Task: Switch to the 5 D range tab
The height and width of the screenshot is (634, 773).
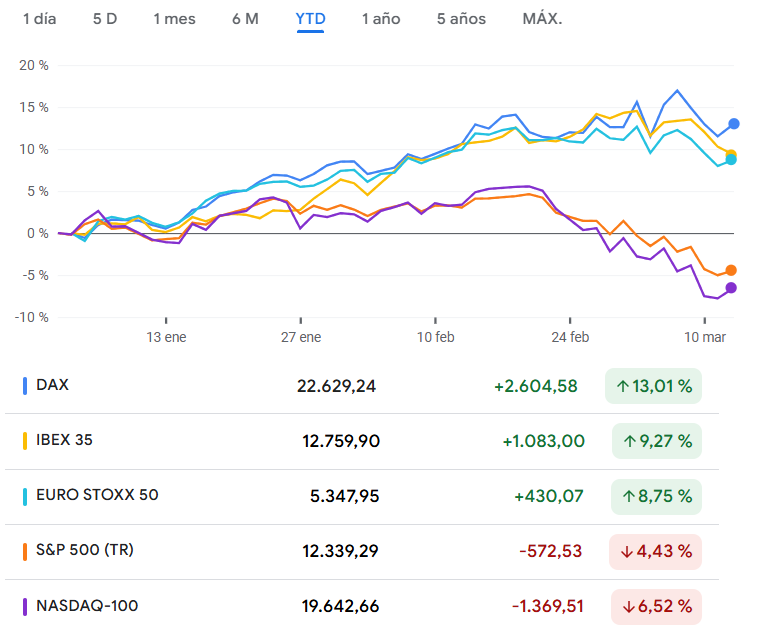Action: pyautogui.click(x=105, y=19)
